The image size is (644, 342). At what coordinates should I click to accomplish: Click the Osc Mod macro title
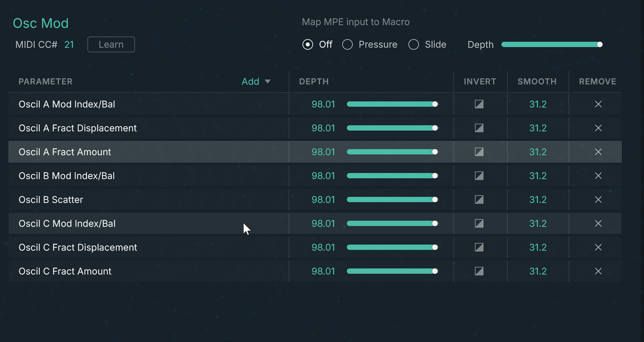40,23
